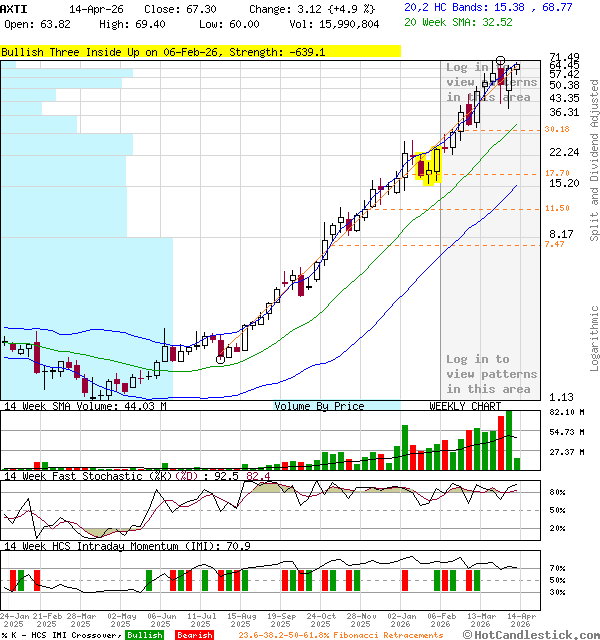Click the yellow Bullish Three Inside Up banner
The image size is (600, 640).
200,51
